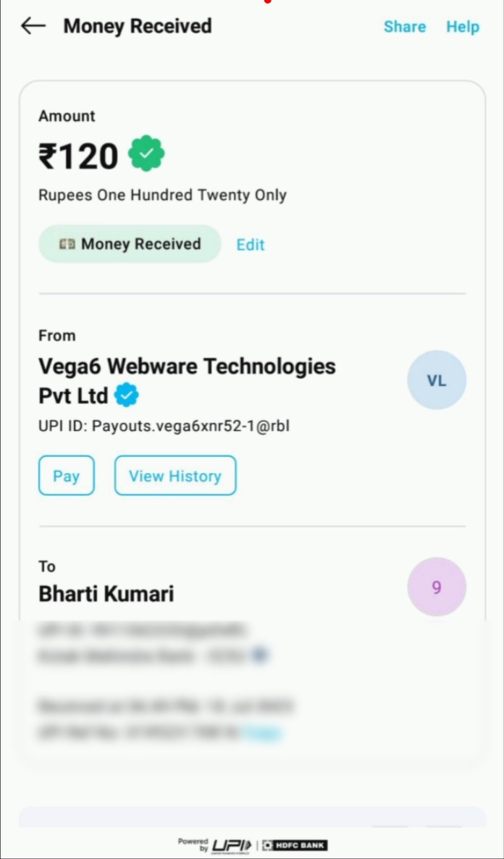The height and width of the screenshot is (859, 504).
Task: Click the HDFC Bank logo
Action: coord(295,845)
